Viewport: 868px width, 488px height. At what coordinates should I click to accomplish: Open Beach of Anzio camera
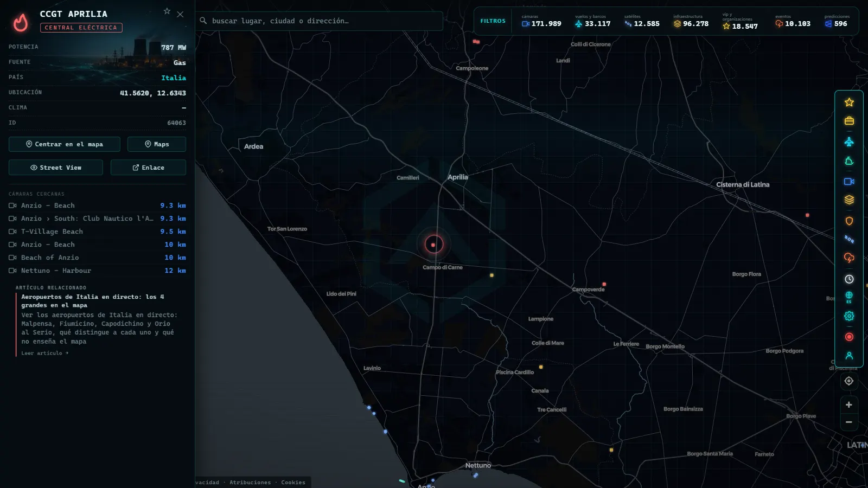tap(97, 258)
